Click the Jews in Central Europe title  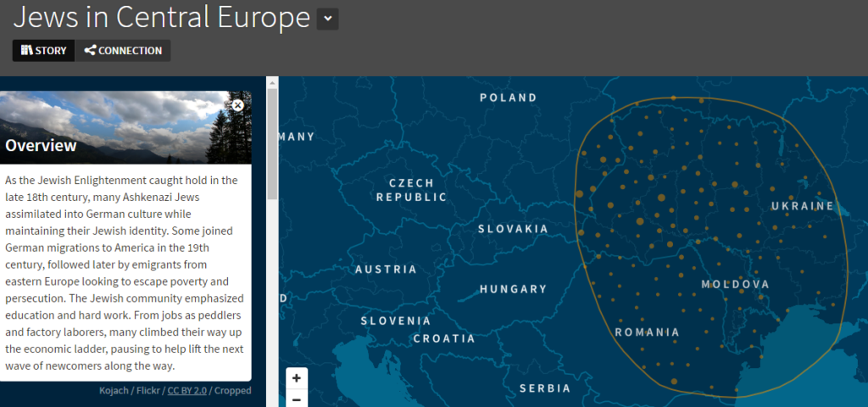tap(161, 18)
